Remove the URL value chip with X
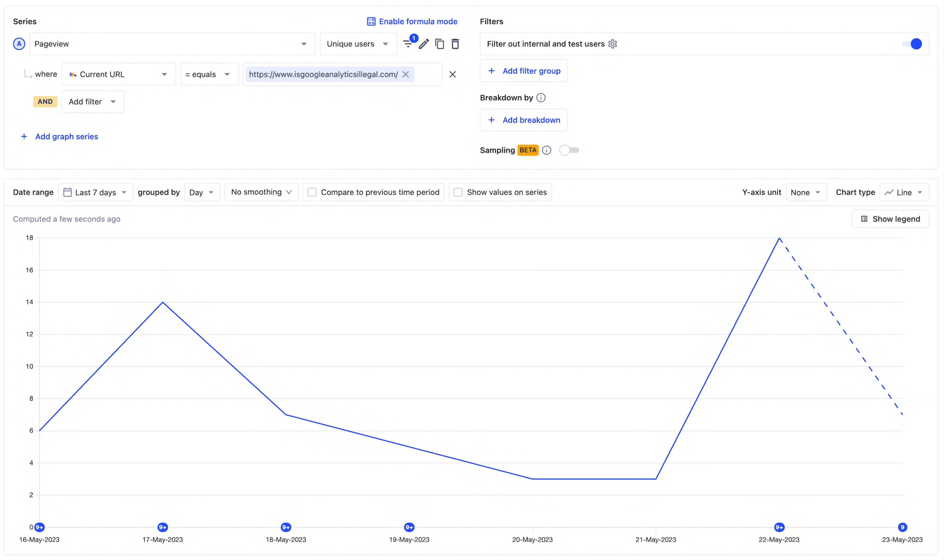This screenshot has width=944, height=560. 406,74
